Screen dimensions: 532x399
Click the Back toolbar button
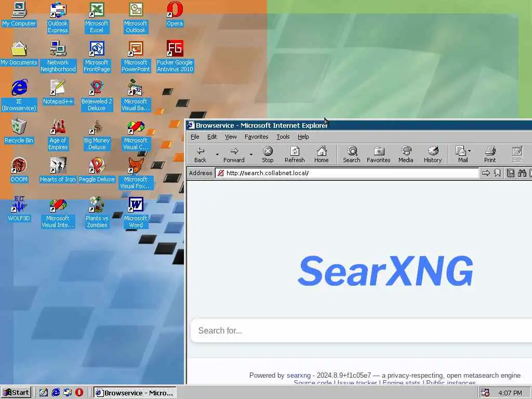pos(200,154)
